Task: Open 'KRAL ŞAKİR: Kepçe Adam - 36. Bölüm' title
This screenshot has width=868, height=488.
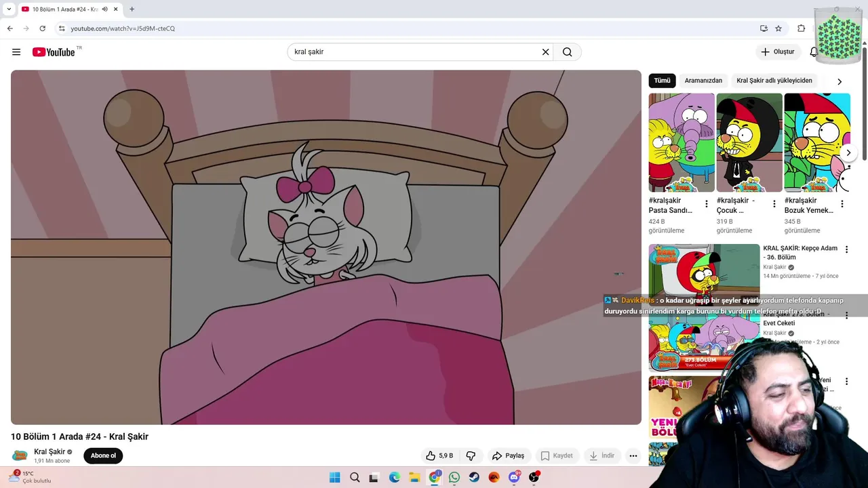Action: click(800, 253)
